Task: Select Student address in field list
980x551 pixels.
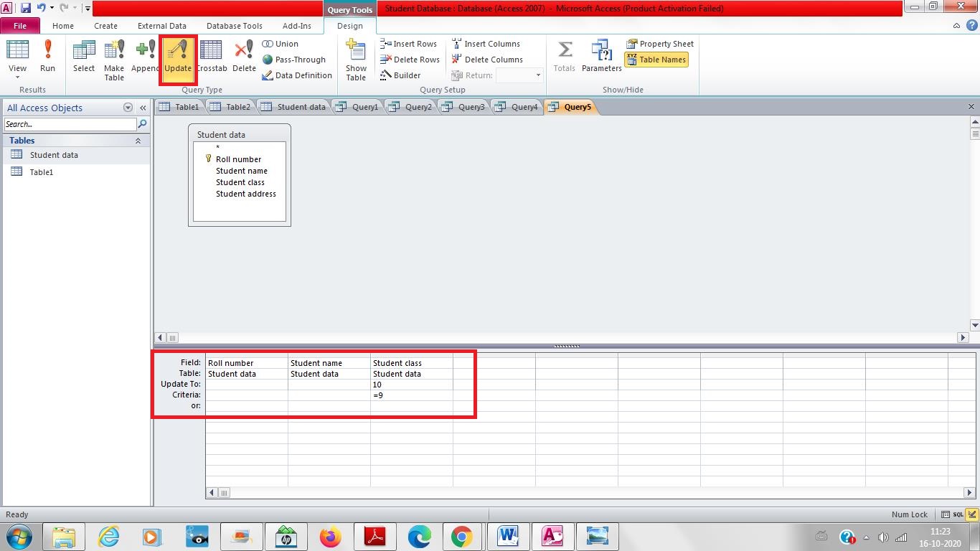Action: point(246,194)
